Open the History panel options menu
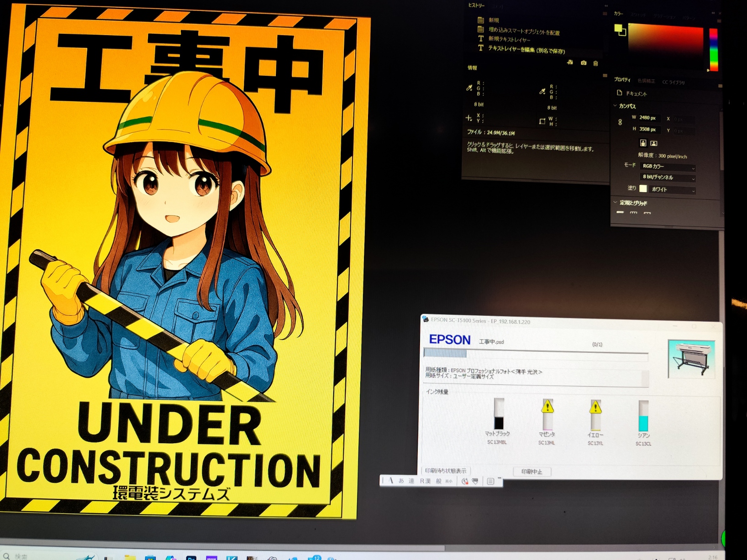 tap(605, 14)
